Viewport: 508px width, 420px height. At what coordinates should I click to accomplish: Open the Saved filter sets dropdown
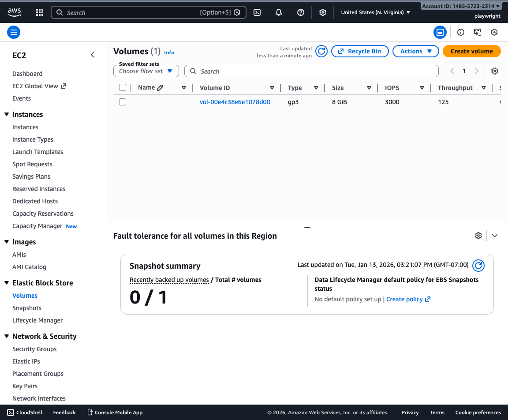146,71
